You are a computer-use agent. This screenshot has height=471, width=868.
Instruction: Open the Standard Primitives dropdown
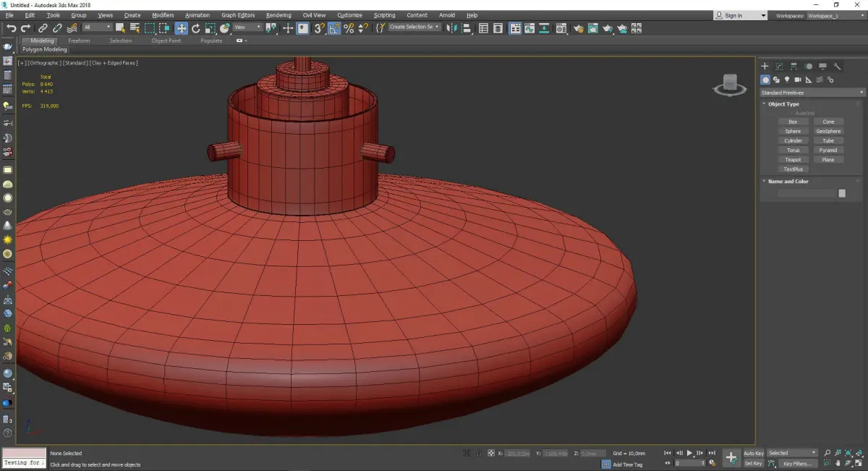812,93
